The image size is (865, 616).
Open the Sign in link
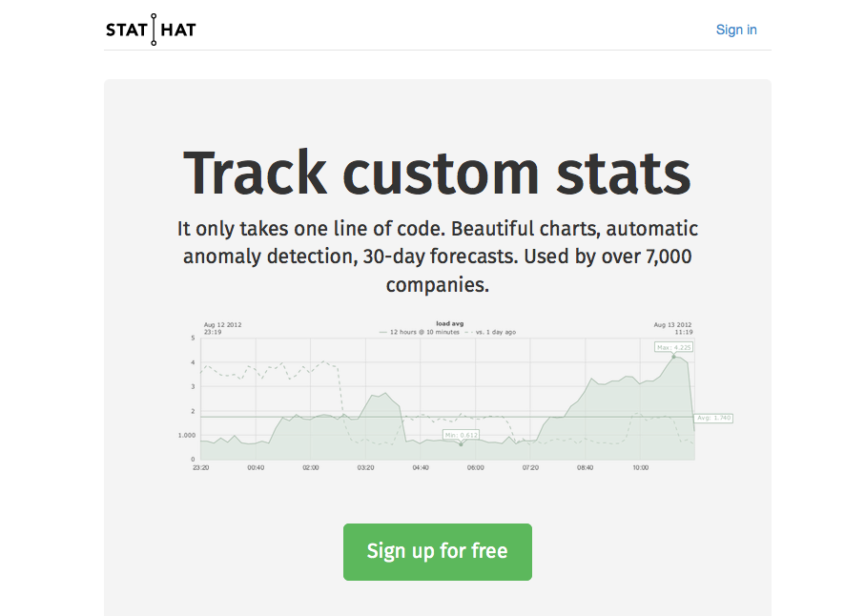(x=736, y=30)
